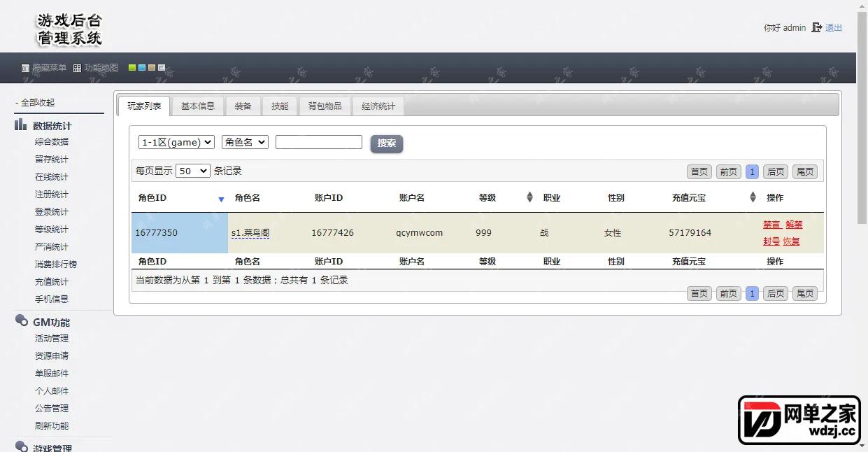Click the 解禁 unmute link

(794, 225)
